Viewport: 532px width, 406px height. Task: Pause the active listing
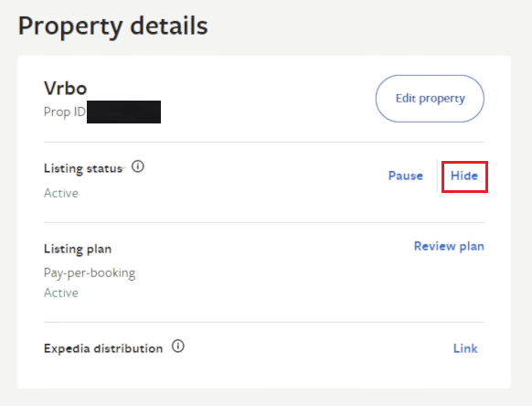406,176
